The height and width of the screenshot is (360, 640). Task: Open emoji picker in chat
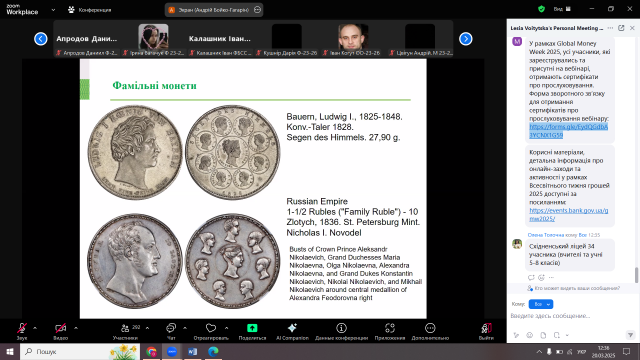(x=529, y=335)
